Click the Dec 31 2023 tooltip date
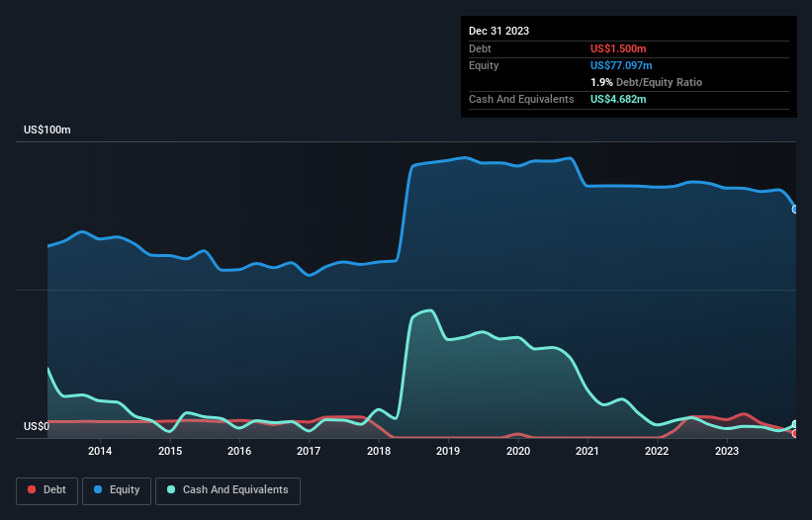The height and width of the screenshot is (520, 812). pos(498,31)
